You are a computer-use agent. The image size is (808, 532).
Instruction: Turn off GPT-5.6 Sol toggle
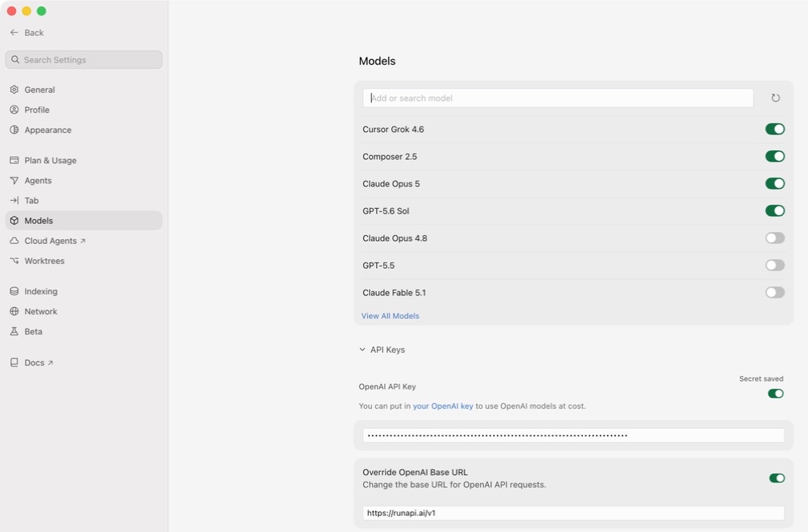(x=774, y=211)
